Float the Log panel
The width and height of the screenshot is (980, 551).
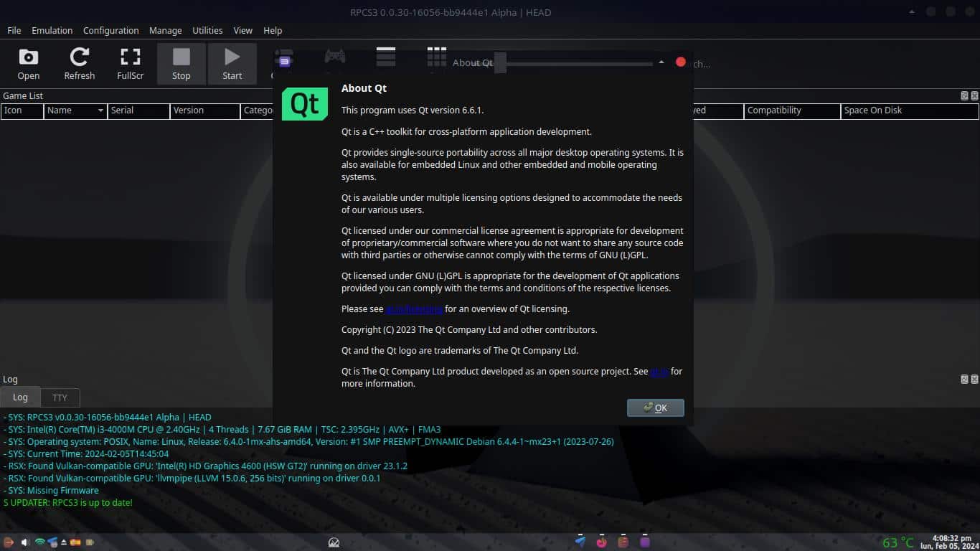(x=965, y=379)
